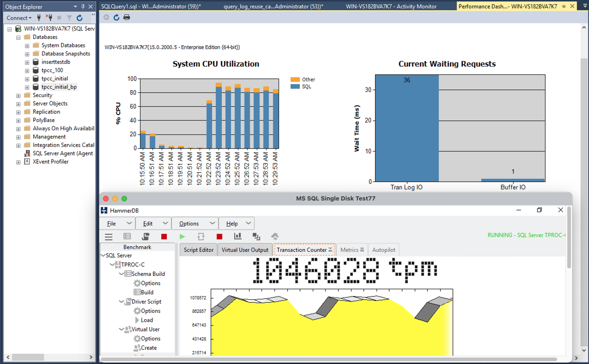Screen dimensions: 589x364
Task: Toggle the Object Explorer auto-hide pin
Action: tap(83, 6)
